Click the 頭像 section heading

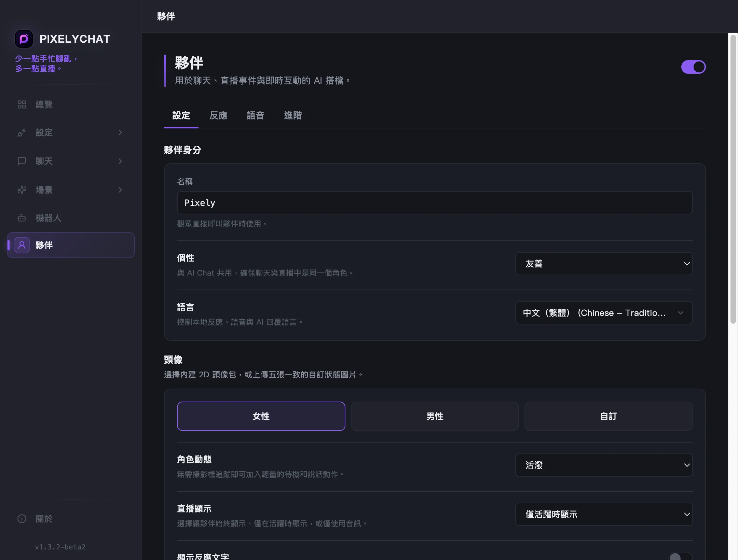(x=173, y=360)
